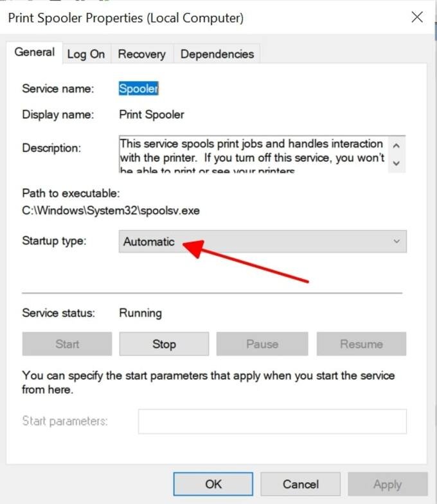437x504 pixels.
Task: Confirm changes with the OK button
Action: point(213,484)
